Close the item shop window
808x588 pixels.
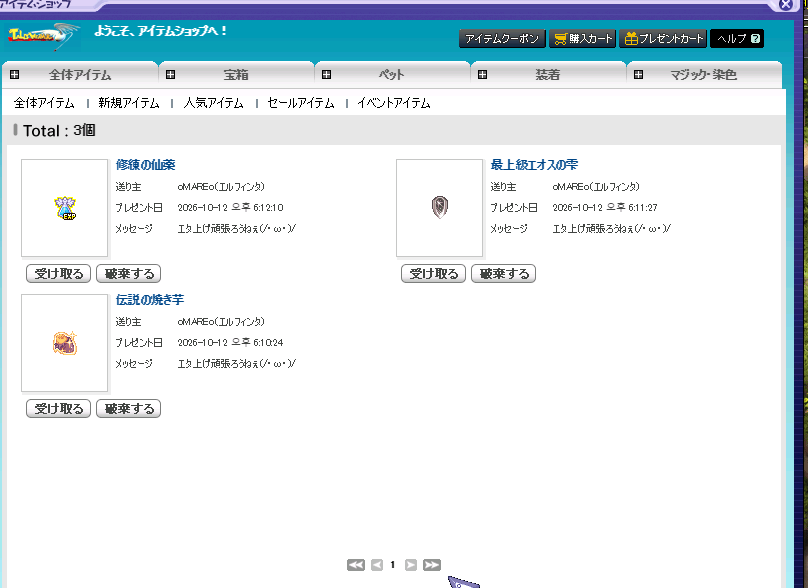coord(786,5)
